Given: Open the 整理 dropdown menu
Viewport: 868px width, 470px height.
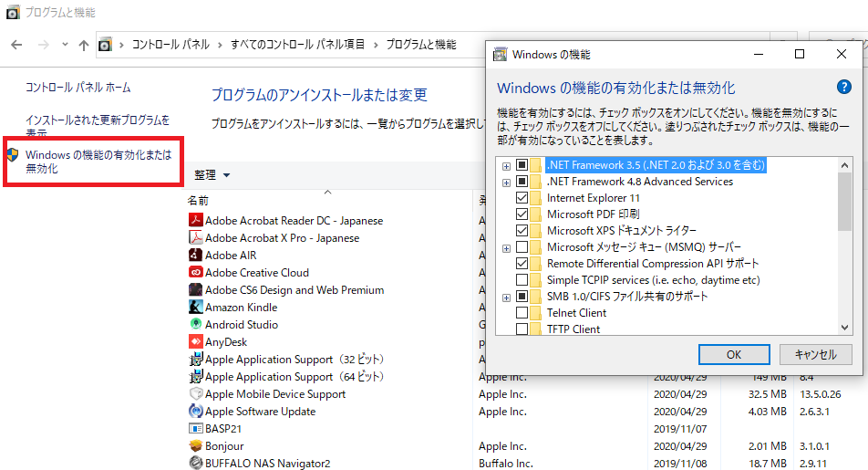Looking at the screenshot, I should click(212, 175).
